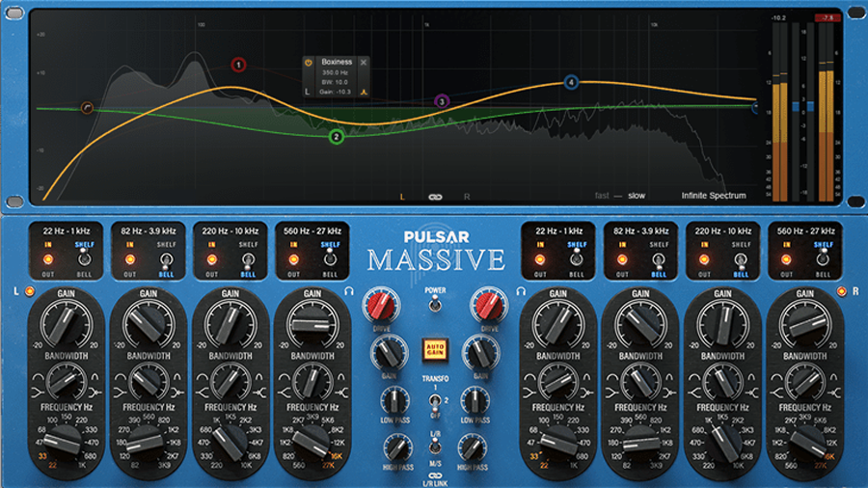The image size is (868, 488).
Task: Click the bell shape icon in Boxiness popup
Action: click(364, 92)
